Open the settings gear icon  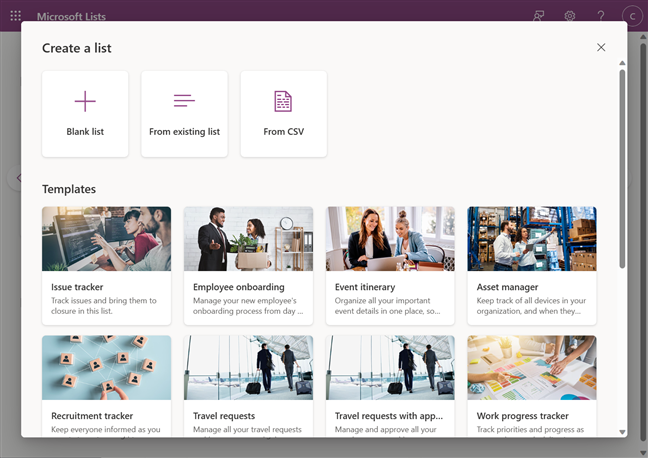tap(570, 16)
